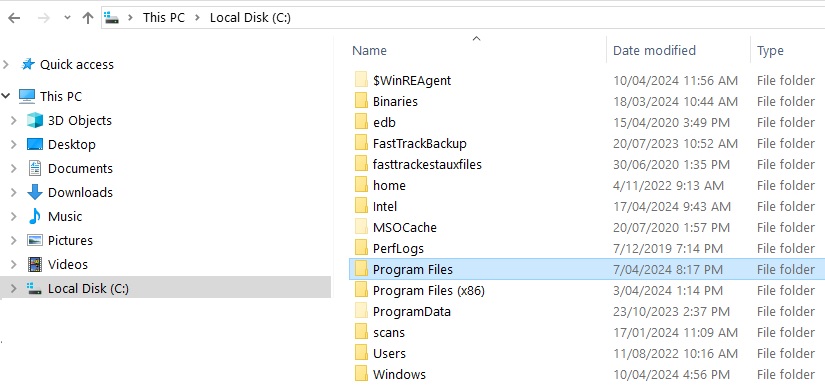Screen dimensions: 825x389
Task: Click This PC in the address breadcrumb
Action: pos(164,17)
